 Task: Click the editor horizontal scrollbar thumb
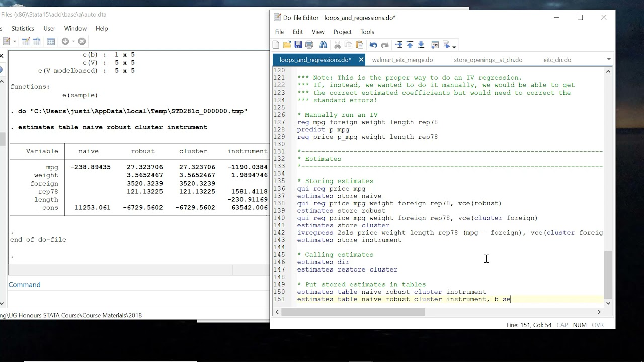coord(353,312)
